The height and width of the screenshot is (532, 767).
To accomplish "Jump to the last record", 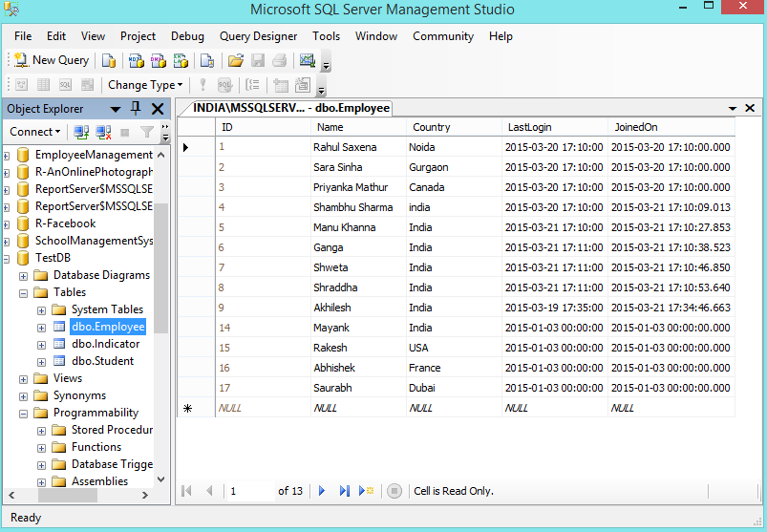I will 344,491.
